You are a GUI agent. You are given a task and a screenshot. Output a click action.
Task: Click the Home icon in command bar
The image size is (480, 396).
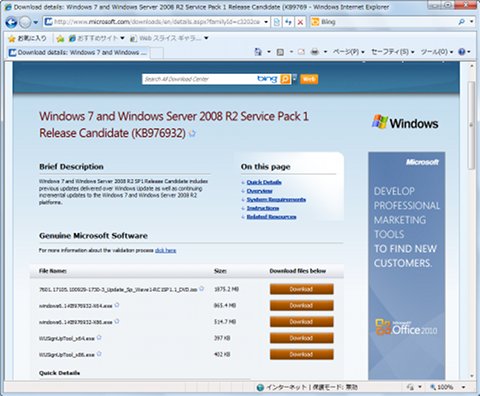click(x=258, y=52)
